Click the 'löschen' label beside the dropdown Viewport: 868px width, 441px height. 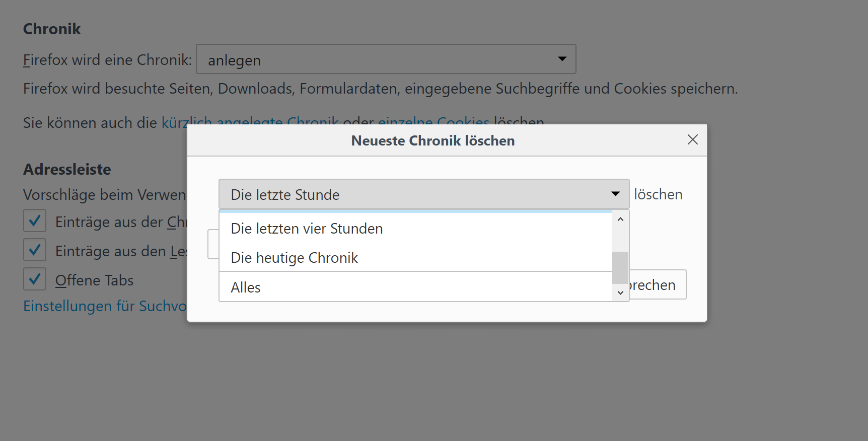(658, 194)
